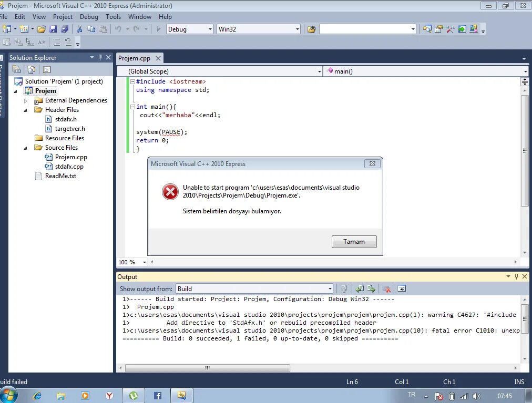This screenshot has width=532, height=403.
Task: Click the Paste toolbar icon
Action: click(x=103, y=29)
